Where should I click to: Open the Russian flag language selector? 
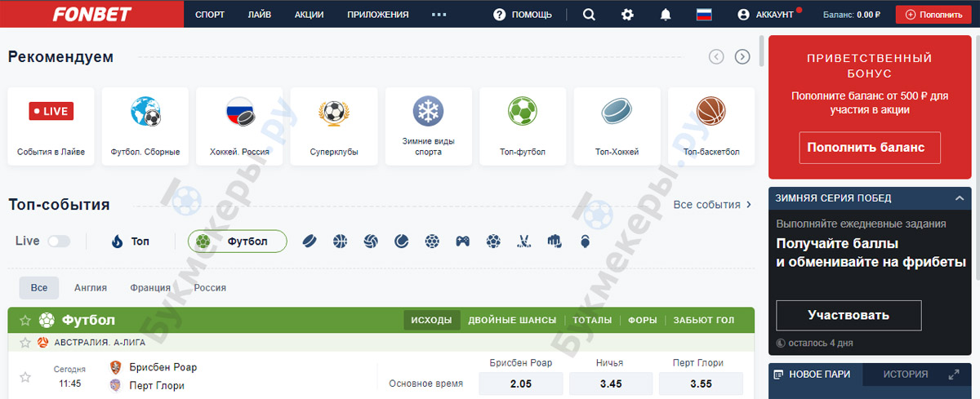coord(704,15)
